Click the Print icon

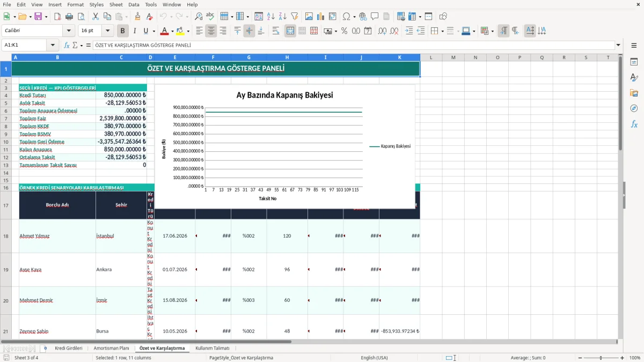pos(69,17)
